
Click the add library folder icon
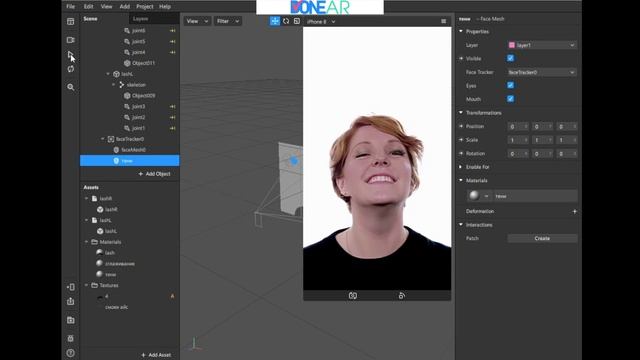coord(71,320)
